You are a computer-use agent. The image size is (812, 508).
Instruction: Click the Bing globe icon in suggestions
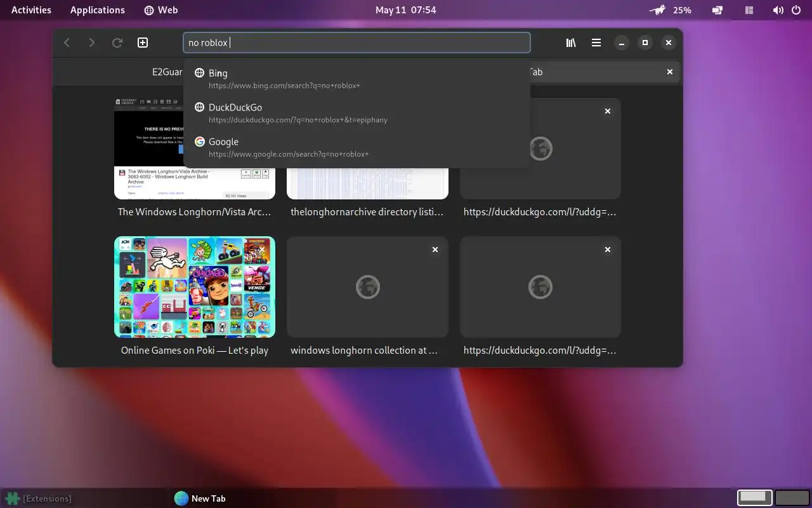coord(199,73)
